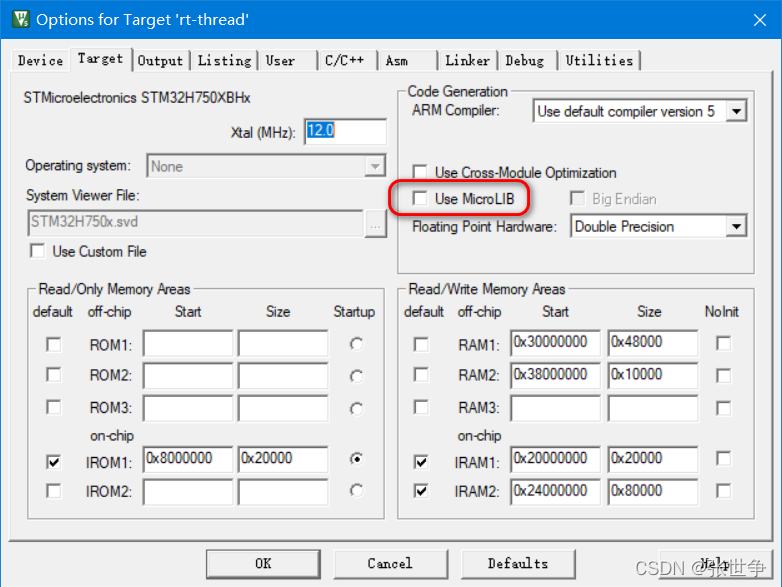The image size is (782, 587).
Task: Click the ROM1 Size field
Action: pos(283,343)
